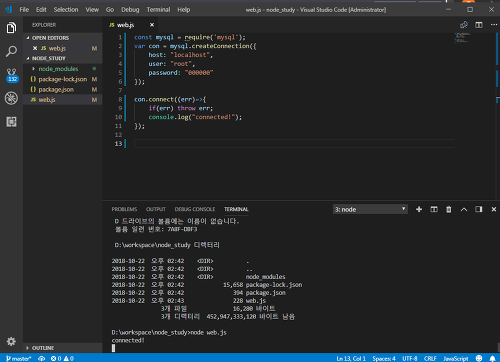
Task: Place cursor on empty line 13
Action: coord(293,144)
